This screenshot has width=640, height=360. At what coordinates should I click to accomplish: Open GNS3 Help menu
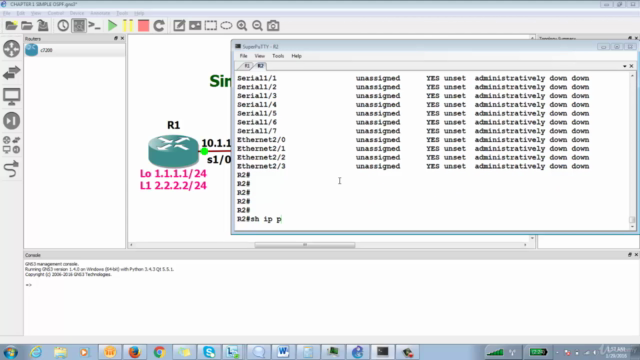(x=139, y=13)
